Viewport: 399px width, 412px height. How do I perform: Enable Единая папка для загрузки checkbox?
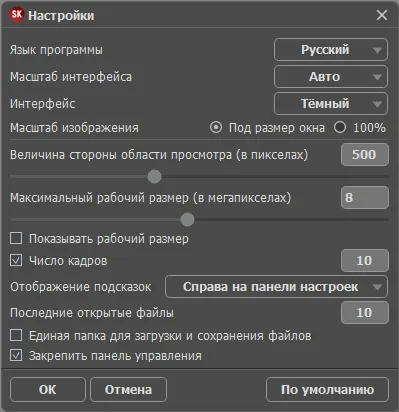[x=16, y=335]
